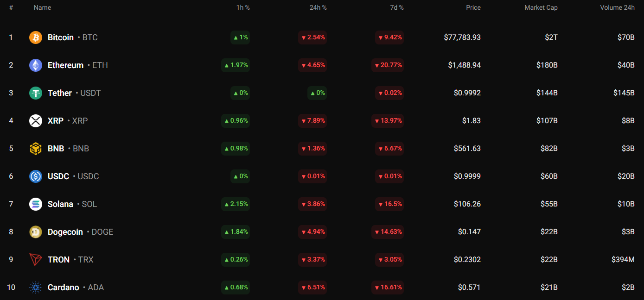Image resolution: width=644 pixels, height=300 pixels.
Task: Click the TRON logo icon
Action: 36,260
